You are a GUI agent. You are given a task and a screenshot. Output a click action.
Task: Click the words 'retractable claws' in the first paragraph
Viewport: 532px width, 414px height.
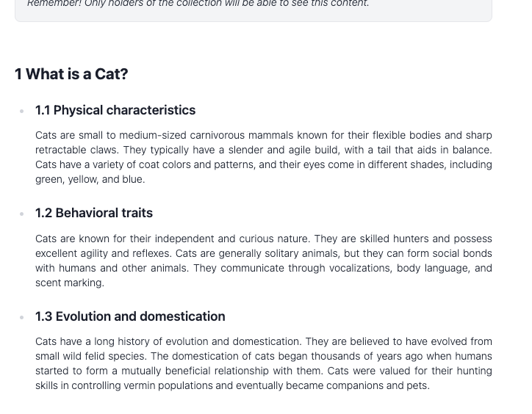(77, 150)
